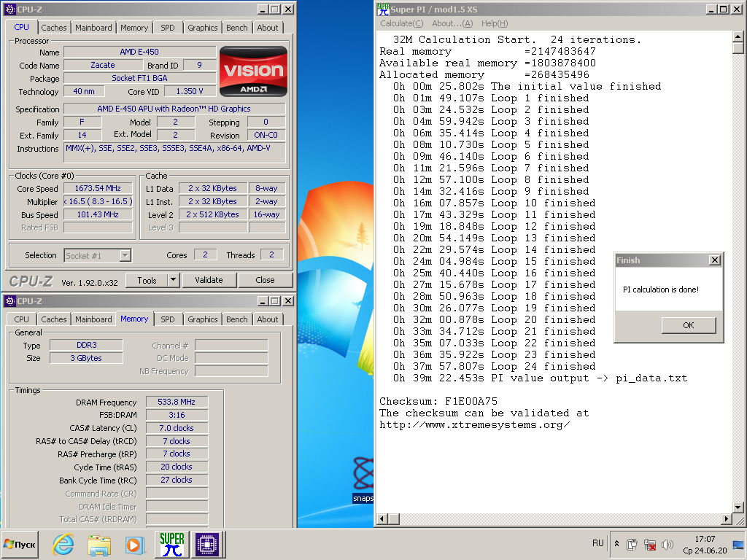Screen dimensions: 747x560
Task: Click the Close button in CPU-Z
Action: pyautogui.click(x=265, y=280)
